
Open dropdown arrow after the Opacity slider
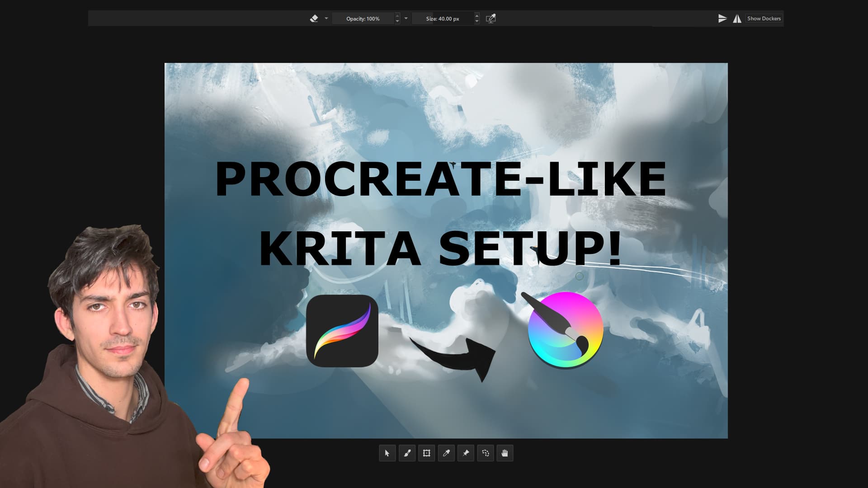tap(406, 19)
